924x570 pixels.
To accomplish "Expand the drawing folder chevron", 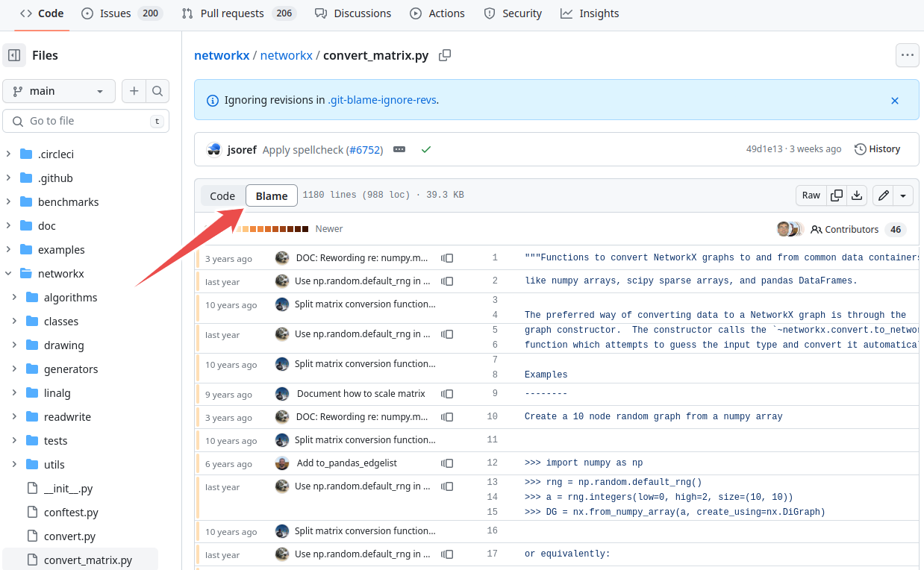I will tap(14, 345).
